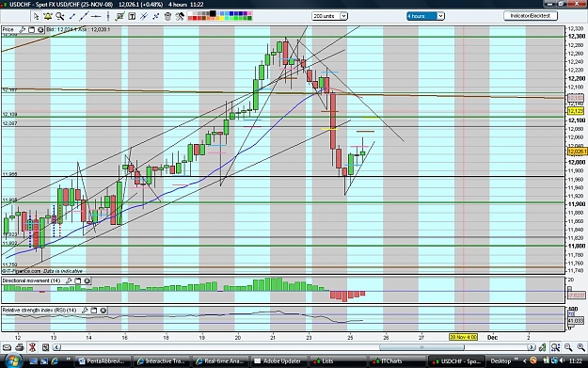Select the magnifier zoom tool
The image size is (588, 368).
point(60,16)
